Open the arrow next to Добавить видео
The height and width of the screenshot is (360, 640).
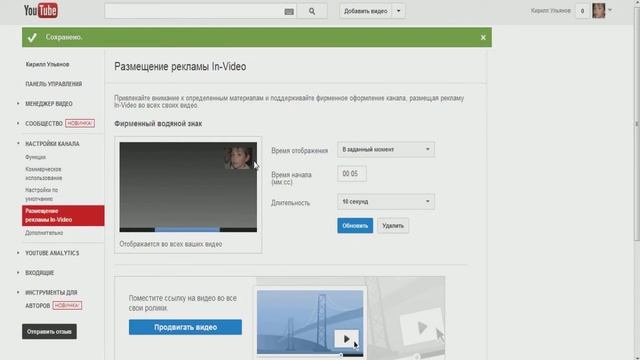point(399,11)
